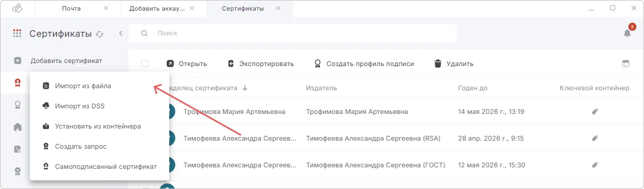The width and height of the screenshot is (644, 189).
Task: Click the magnifier search icon
Action: tap(144, 33)
